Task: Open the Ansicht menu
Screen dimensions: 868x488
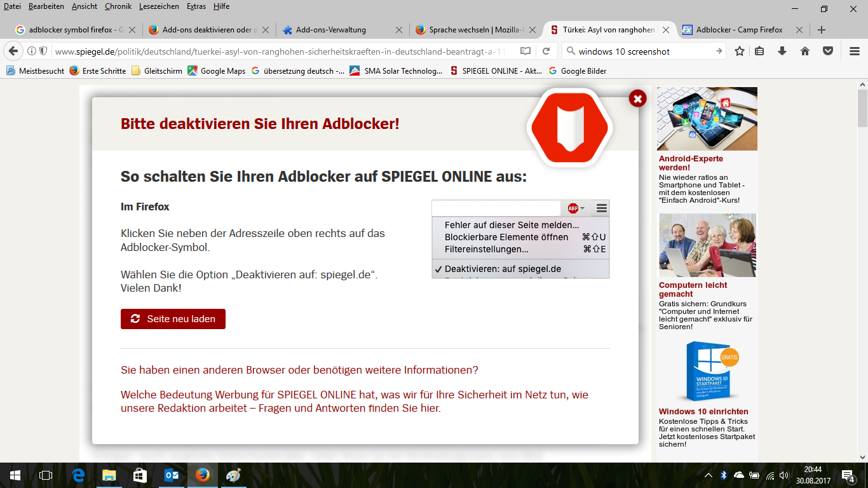Action: (x=85, y=6)
